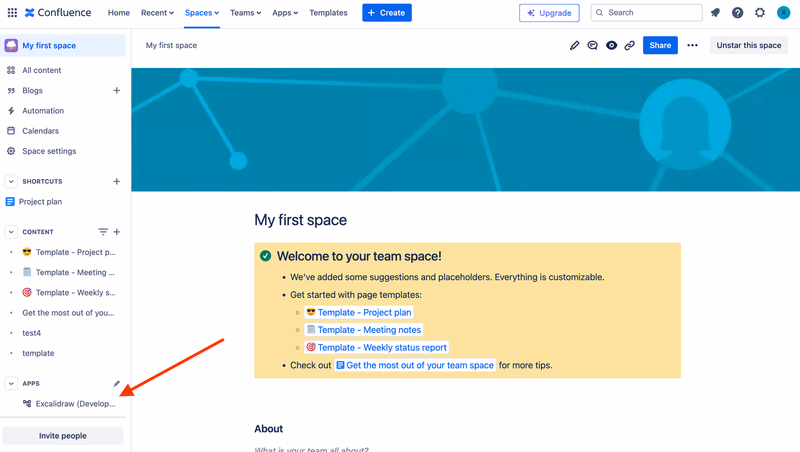Open the Template - Weekly status report link

pos(377,347)
